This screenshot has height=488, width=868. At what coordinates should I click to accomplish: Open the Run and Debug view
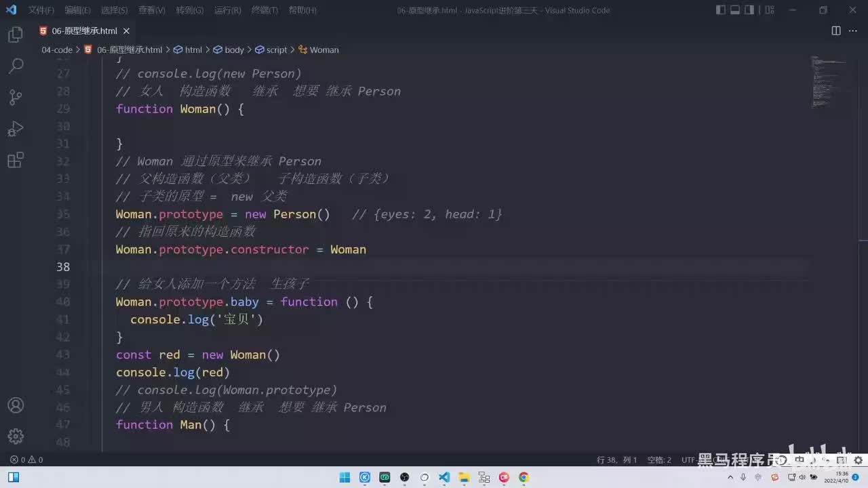(15, 129)
